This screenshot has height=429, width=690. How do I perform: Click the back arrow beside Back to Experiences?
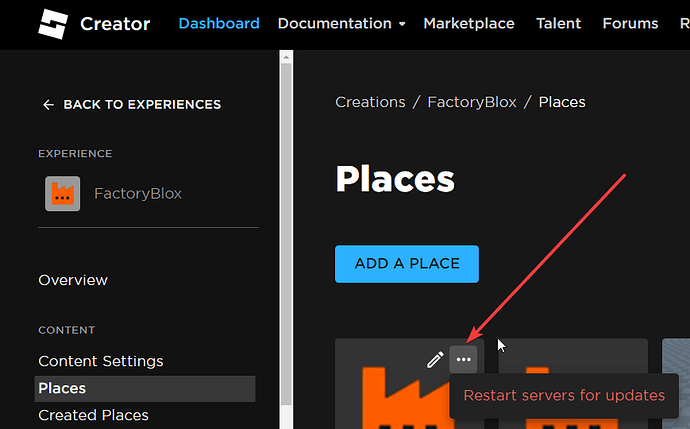(48, 105)
